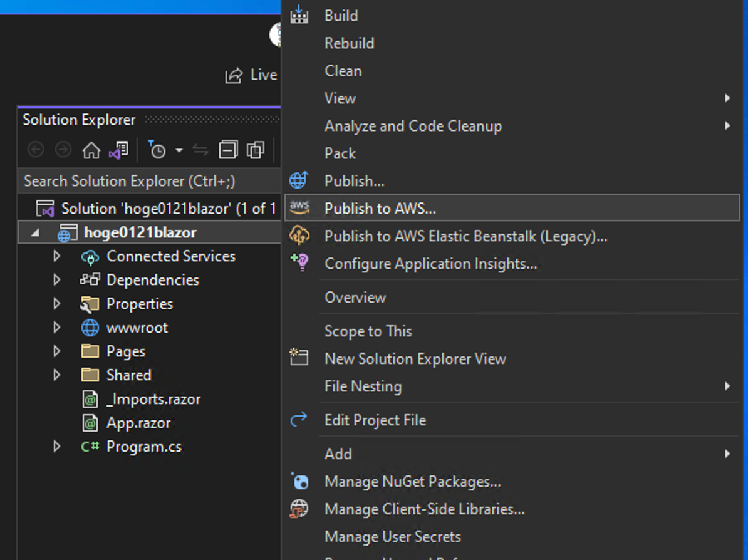
Task: Click the Elastic Beanstalk icon in the menu
Action: tap(299, 235)
